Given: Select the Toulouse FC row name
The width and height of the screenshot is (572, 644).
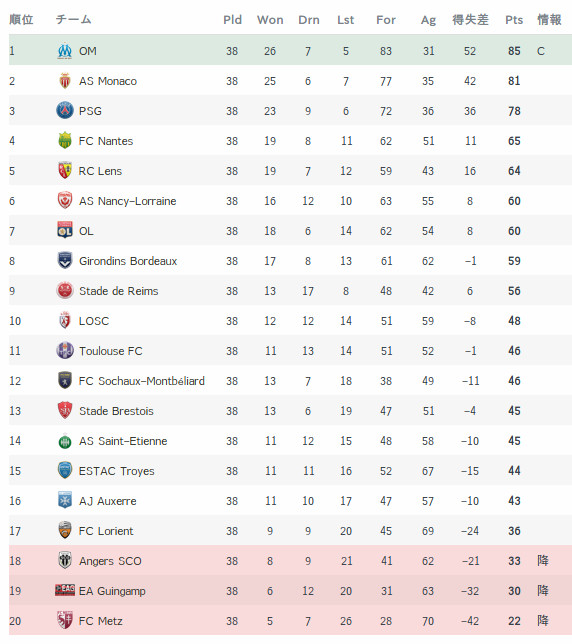Looking at the screenshot, I should pos(111,351).
